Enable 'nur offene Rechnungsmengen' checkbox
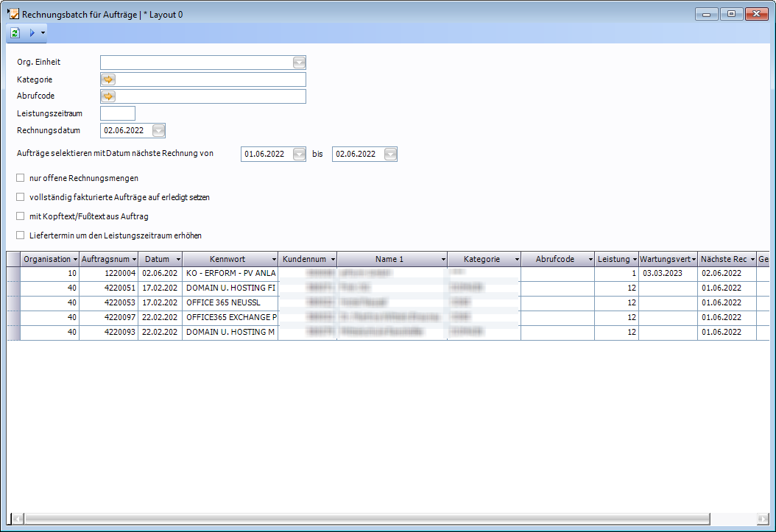 click(x=21, y=178)
